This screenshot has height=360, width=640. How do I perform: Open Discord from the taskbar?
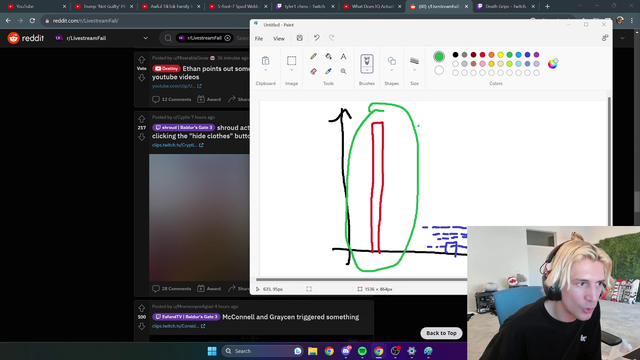point(346,351)
